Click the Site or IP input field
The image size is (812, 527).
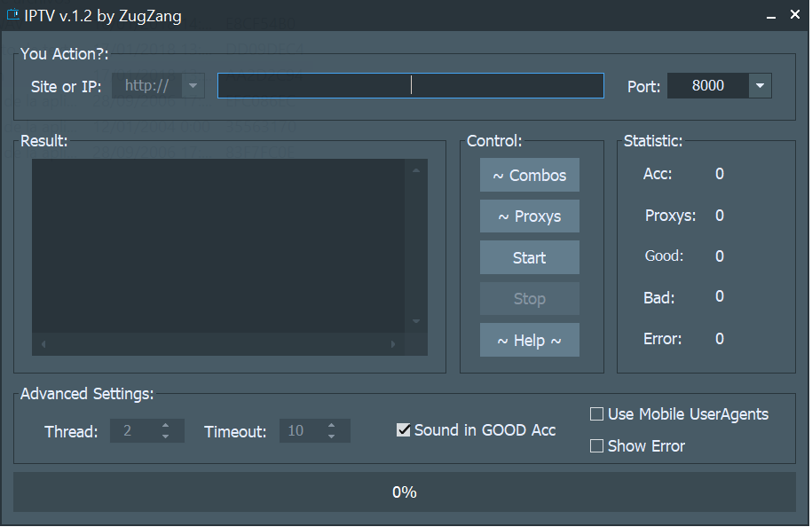410,86
